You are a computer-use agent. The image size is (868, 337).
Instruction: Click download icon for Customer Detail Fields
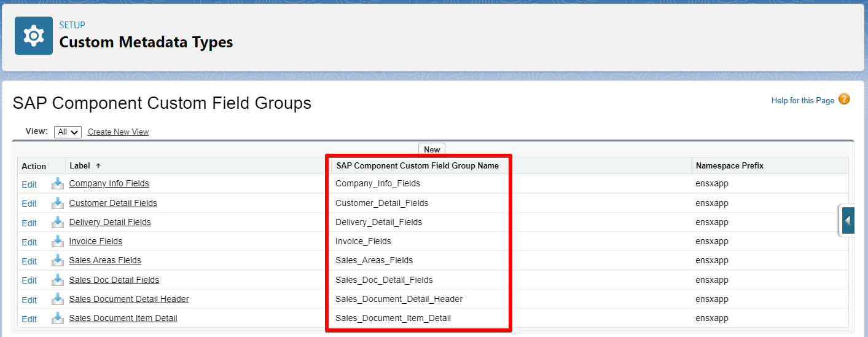click(58, 203)
